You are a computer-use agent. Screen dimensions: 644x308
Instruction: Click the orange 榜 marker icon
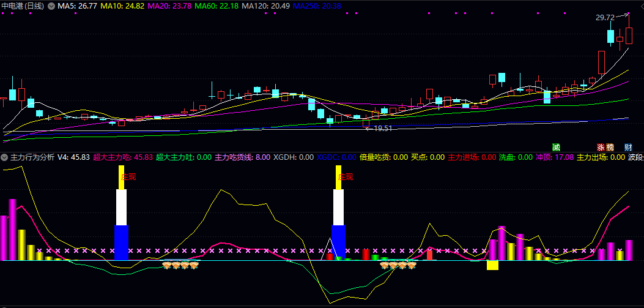610,147
